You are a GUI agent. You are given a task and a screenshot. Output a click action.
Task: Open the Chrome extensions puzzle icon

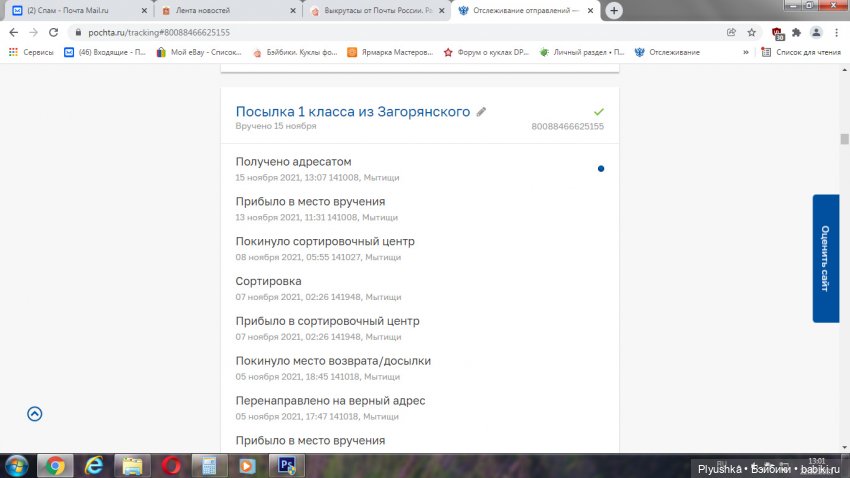797,32
